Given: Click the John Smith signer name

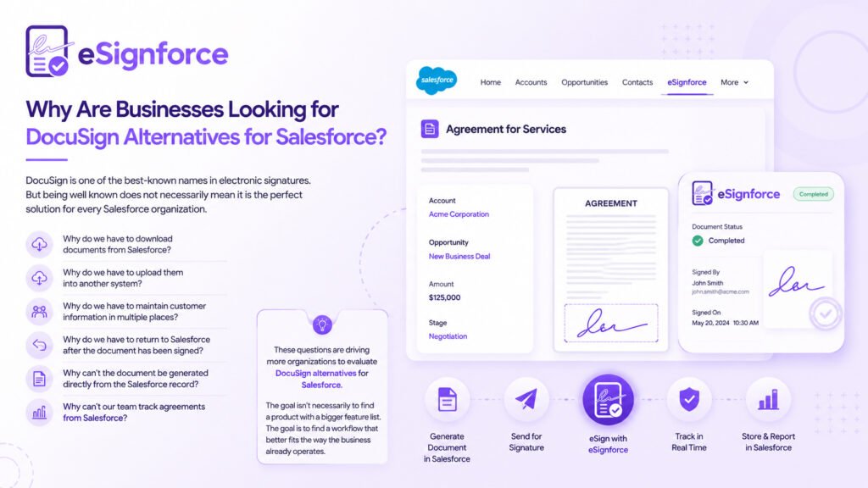Looking at the screenshot, I should pyautogui.click(x=708, y=283).
